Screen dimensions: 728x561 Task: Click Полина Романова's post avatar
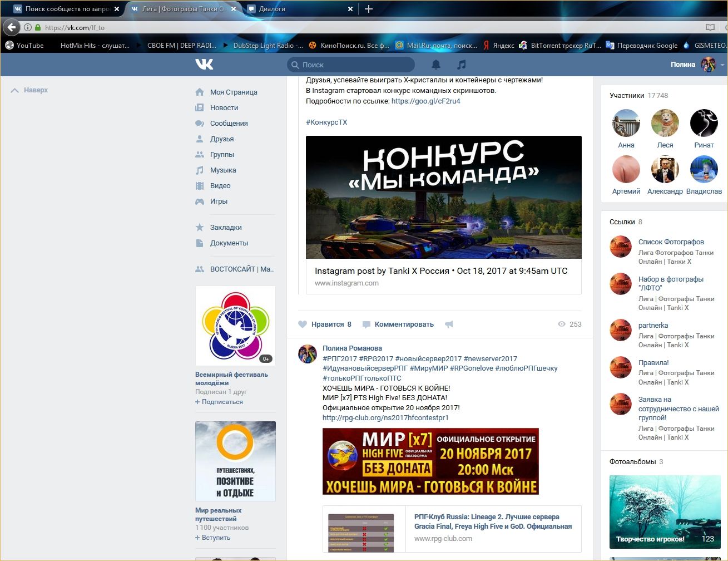click(308, 353)
